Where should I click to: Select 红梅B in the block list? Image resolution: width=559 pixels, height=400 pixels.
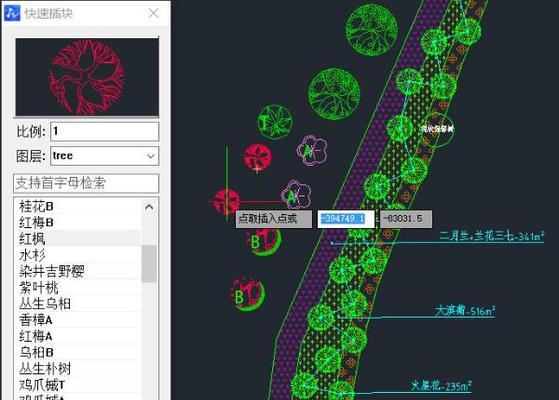click(x=78, y=222)
